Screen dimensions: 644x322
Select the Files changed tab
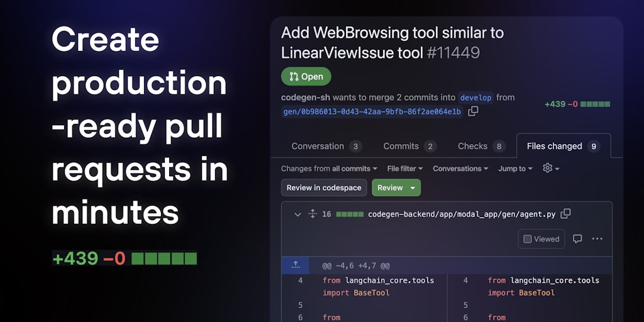[x=563, y=146]
